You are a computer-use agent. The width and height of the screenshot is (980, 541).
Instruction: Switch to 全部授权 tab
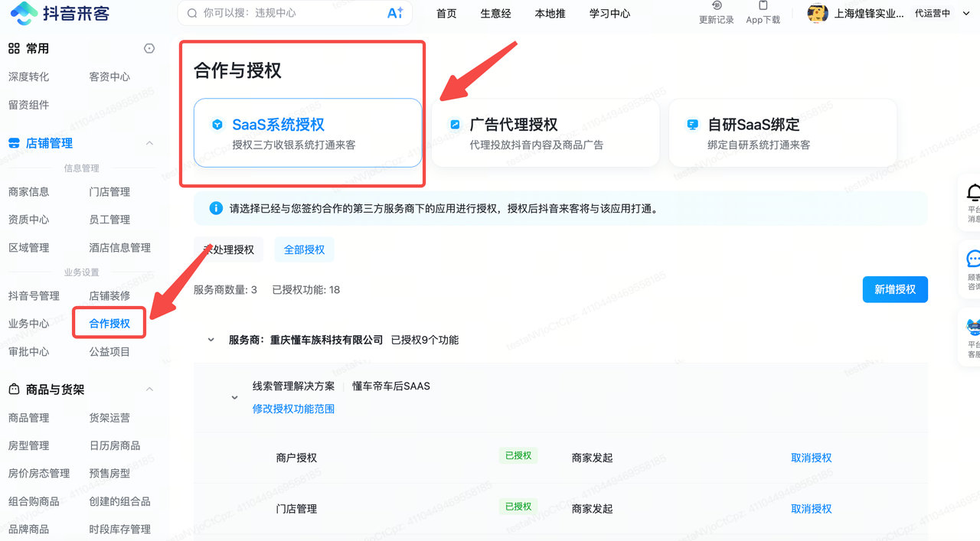coord(304,249)
